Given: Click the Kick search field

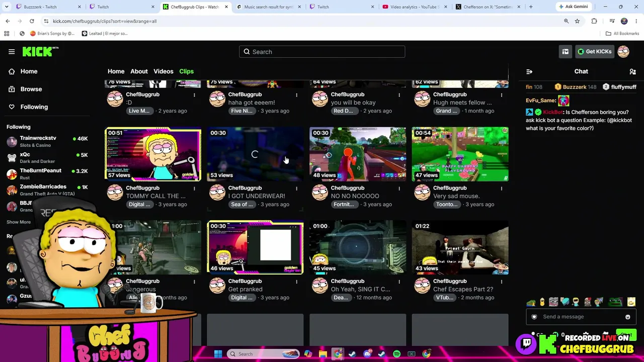Looking at the screenshot, I should click(322, 52).
